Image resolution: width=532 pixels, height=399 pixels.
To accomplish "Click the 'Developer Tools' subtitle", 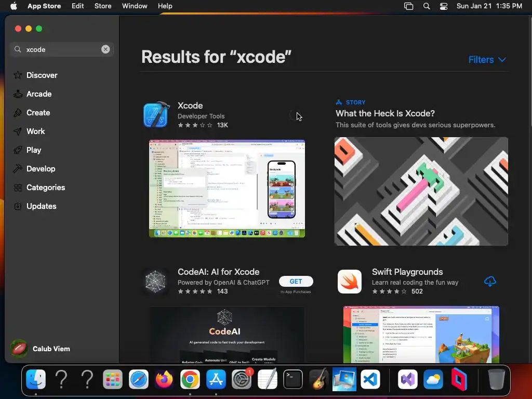I will (201, 116).
